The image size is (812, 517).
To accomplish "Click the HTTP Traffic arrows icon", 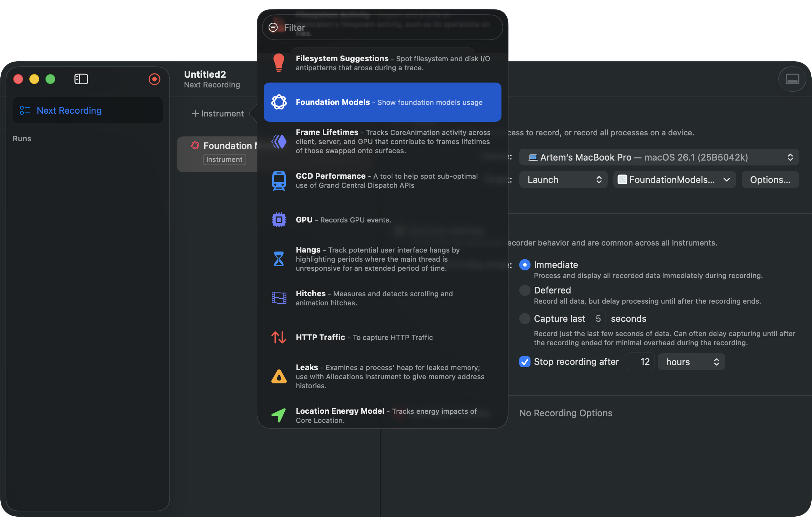I will tap(279, 337).
